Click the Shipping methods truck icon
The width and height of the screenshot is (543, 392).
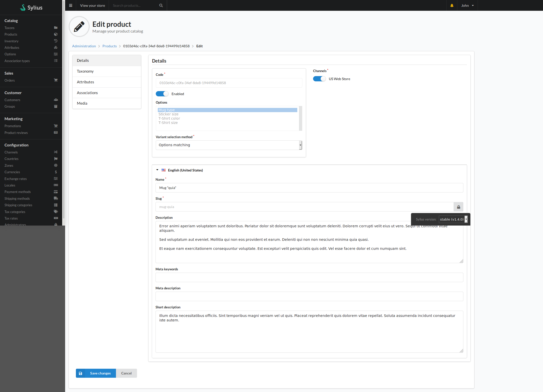pyautogui.click(x=56, y=199)
